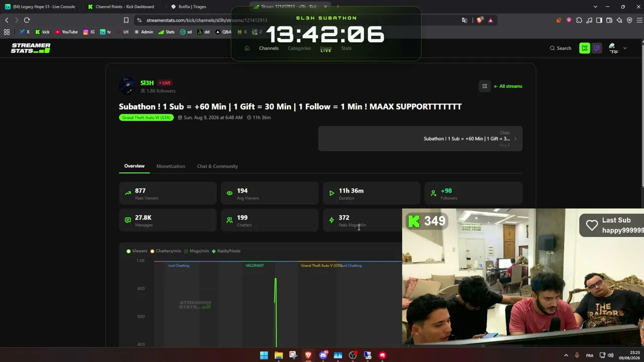
Task: Select the purple Twitch platform toggle
Action: (597, 48)
